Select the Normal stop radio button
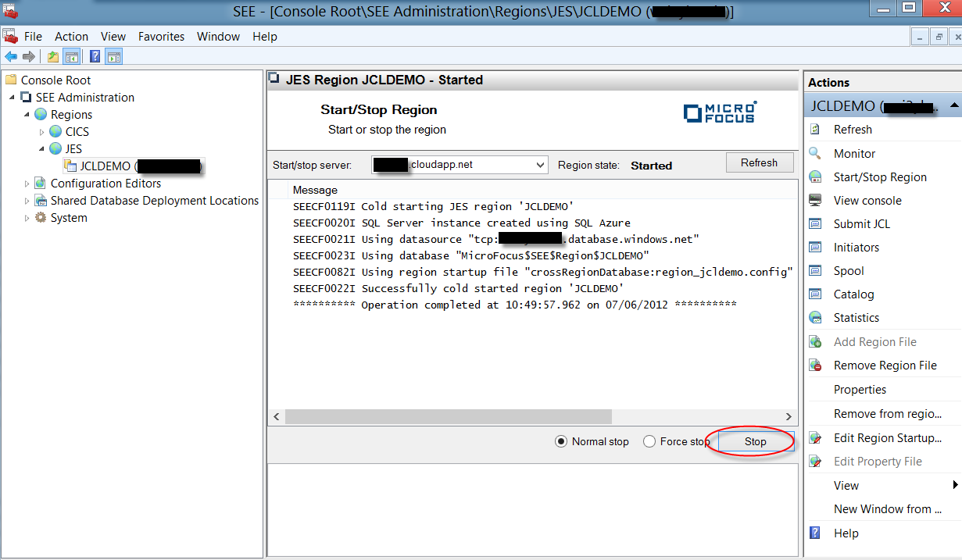The width and height of the screenshot is (962, 560). tap(560, 441)
